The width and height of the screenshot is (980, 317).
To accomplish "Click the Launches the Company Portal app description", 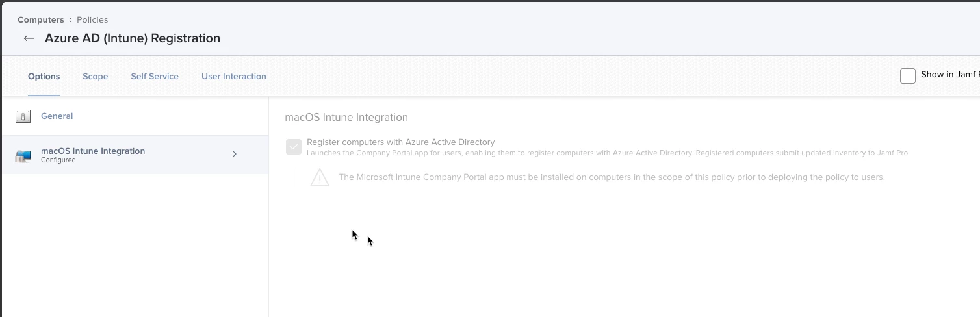I will [x=608, y=153].
